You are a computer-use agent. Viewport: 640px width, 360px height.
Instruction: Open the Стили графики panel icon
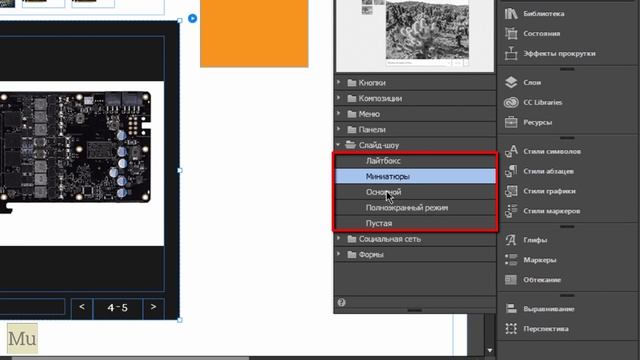click(511, 191)
